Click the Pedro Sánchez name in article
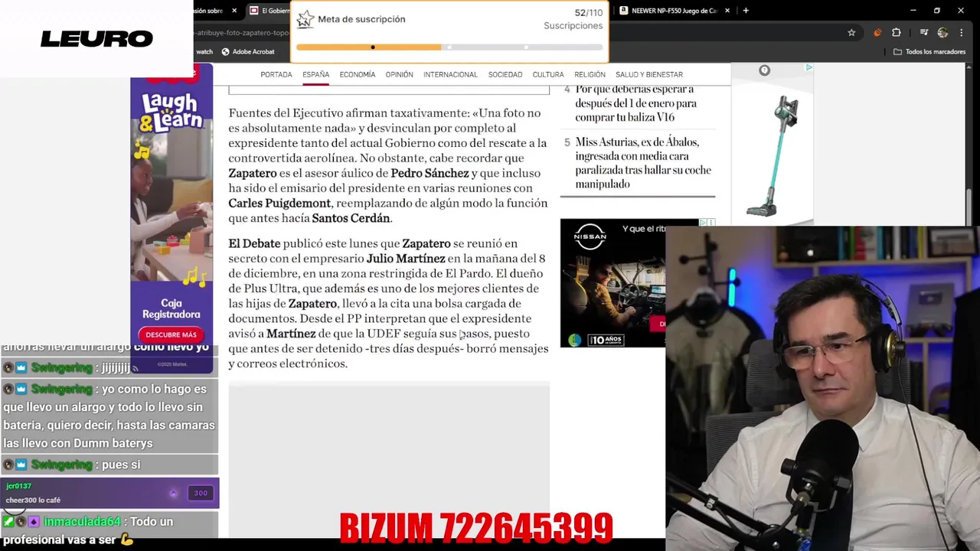The width and height of the screenshot is (980, 551). coord(430,173)
